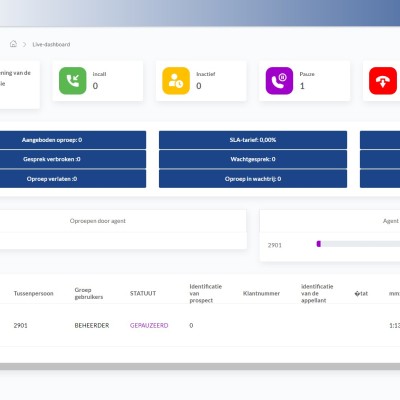
Task: Click the home icon in breadcrumb
Action: (13, 44)
